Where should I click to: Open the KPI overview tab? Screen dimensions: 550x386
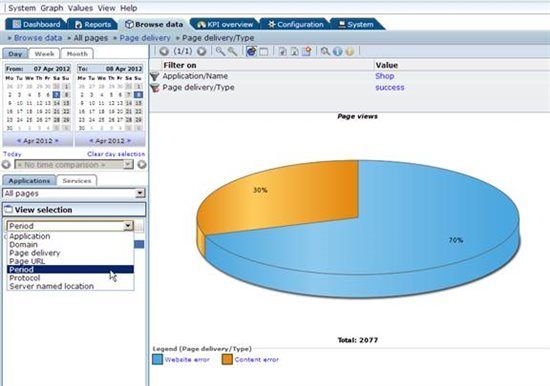[224, 25]
